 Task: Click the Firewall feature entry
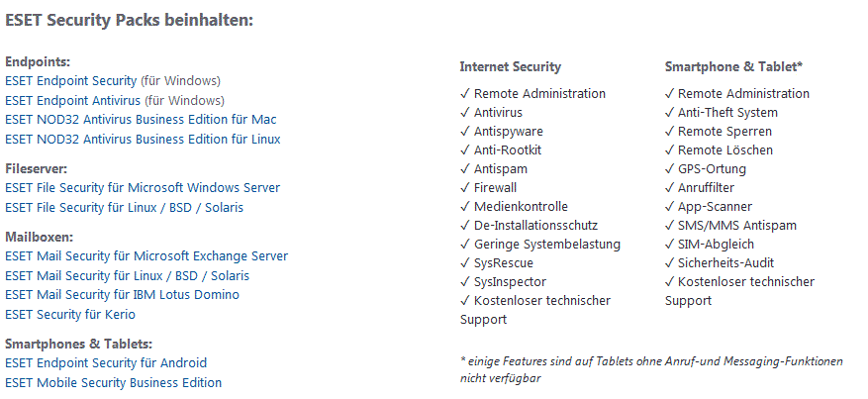pos(495,187)
